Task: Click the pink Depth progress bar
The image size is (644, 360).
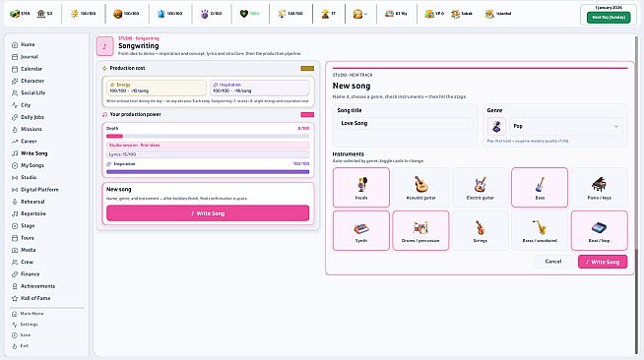Action: click(x=208, y=136)
